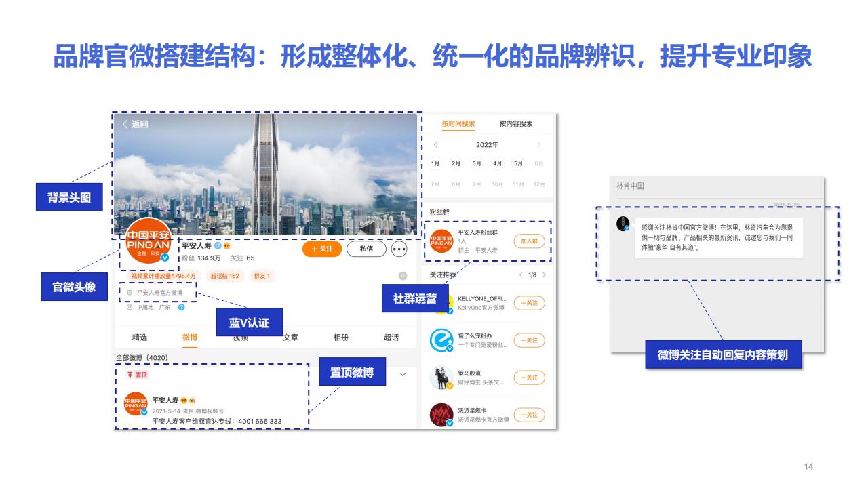Click the three-dot more options button
The width and height of the screenshot is (868, 488).
pos(399,249)
